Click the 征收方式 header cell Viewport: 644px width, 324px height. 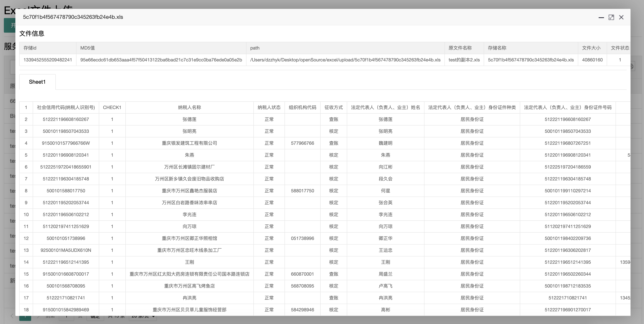(x=333, y=107)
